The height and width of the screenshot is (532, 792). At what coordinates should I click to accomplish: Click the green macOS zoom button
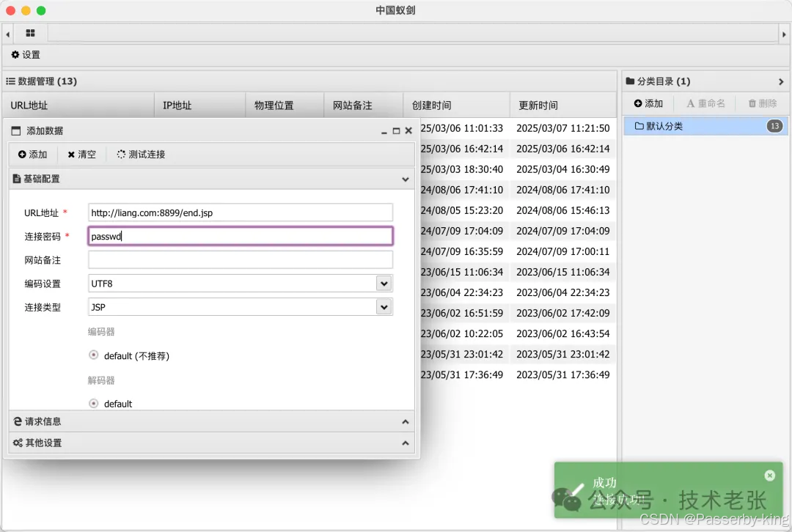tap(41, 10)
